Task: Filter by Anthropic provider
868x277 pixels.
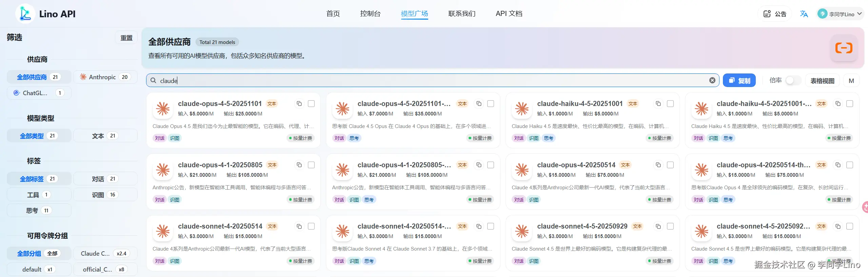Action: click(x=105, y=77)
